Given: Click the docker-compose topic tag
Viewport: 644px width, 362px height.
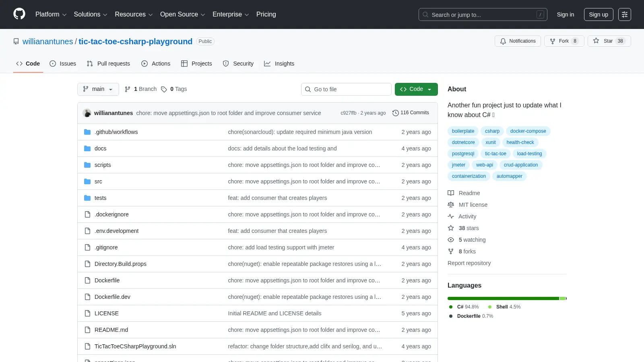Looking at the screenshot, I should click(x=528, y=131).
